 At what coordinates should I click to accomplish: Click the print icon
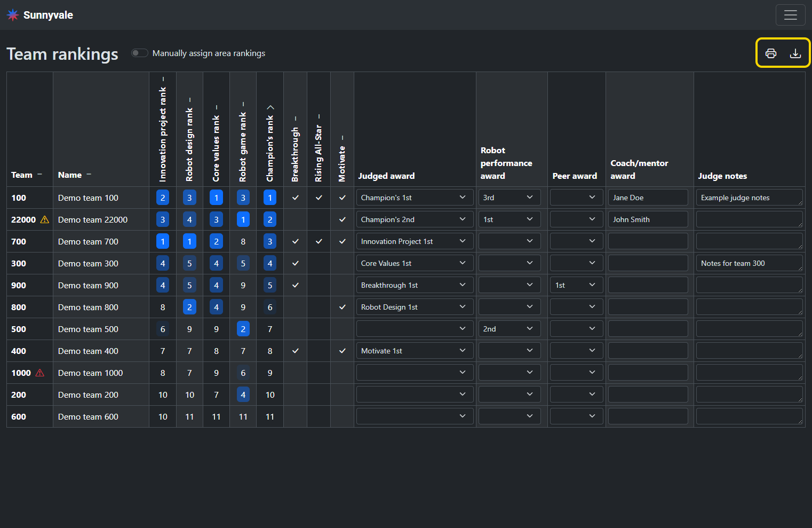coord(770,53)
